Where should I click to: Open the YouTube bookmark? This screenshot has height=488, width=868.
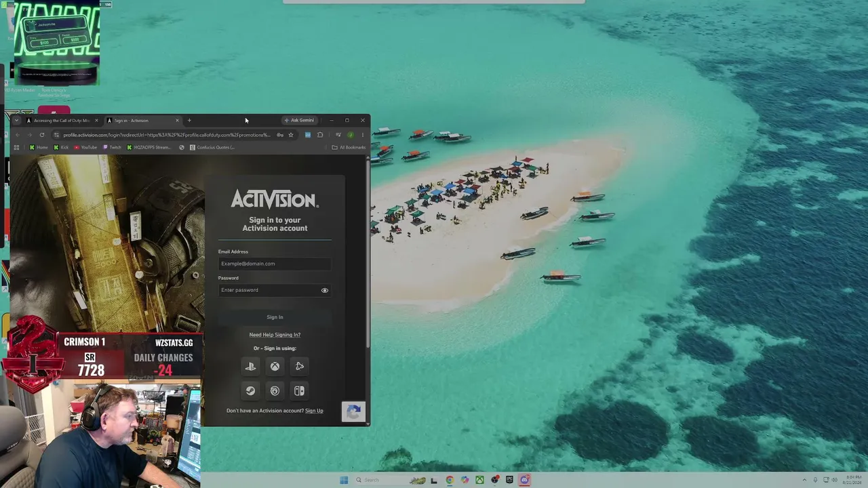point(85,148)
